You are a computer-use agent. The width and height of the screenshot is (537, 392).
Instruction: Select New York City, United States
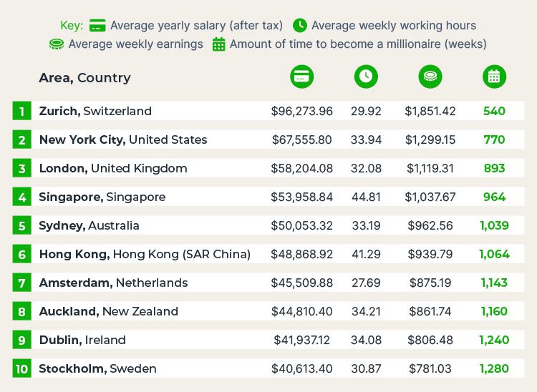pos(122,139)
